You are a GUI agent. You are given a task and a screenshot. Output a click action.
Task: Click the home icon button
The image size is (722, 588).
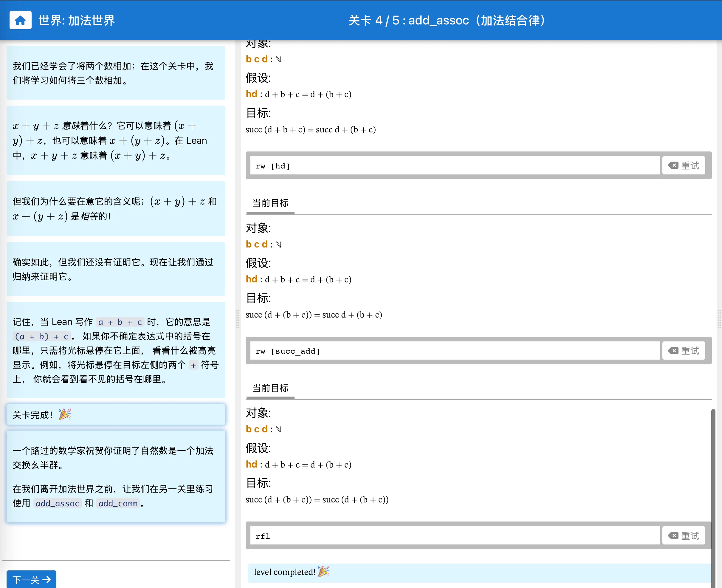pyautogui.click(x=20, y=20)
